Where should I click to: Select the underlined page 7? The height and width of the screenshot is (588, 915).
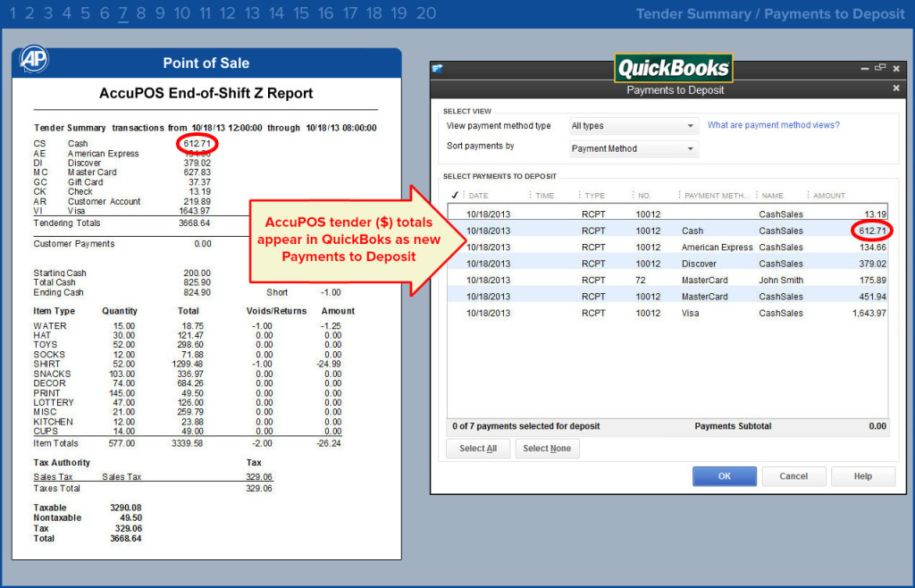point(122,13)
